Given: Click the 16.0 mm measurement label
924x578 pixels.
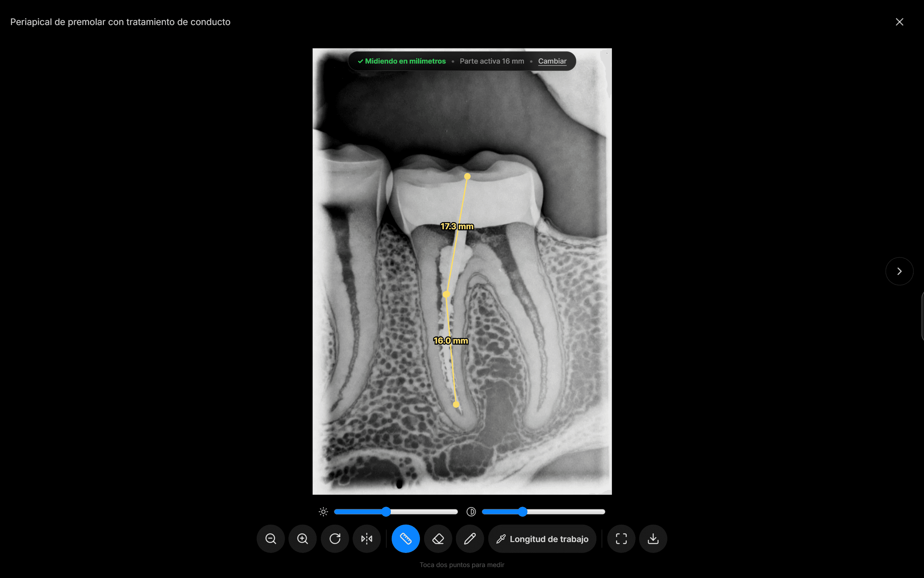Looking at the screenshot, I should pos(451,341).
